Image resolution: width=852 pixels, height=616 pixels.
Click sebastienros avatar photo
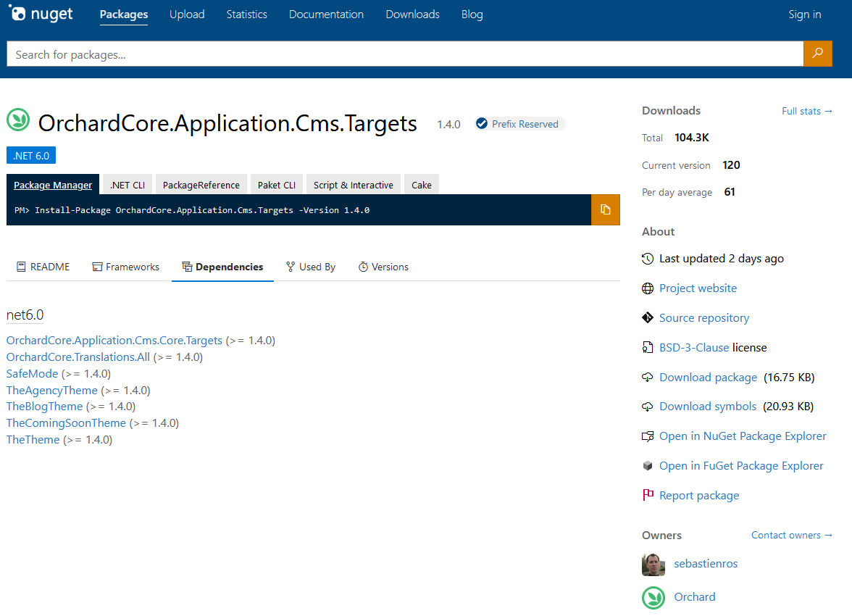tap(653, 565)
